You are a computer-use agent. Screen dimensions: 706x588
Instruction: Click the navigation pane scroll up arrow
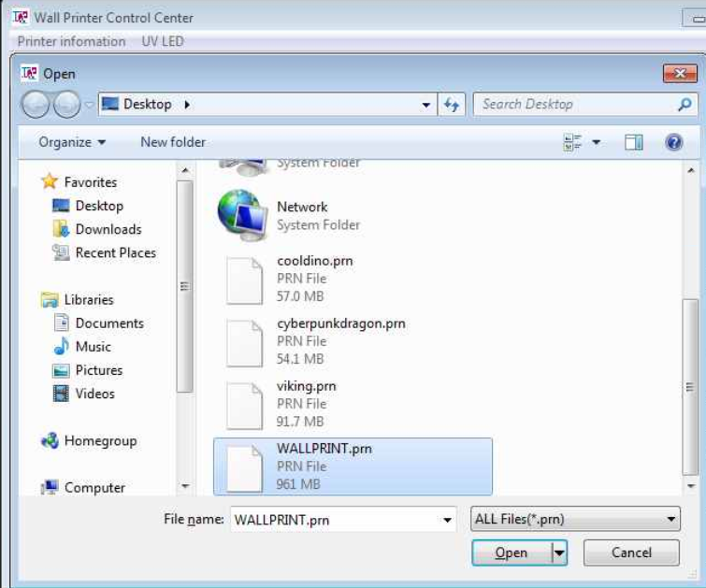click(184, 171)
